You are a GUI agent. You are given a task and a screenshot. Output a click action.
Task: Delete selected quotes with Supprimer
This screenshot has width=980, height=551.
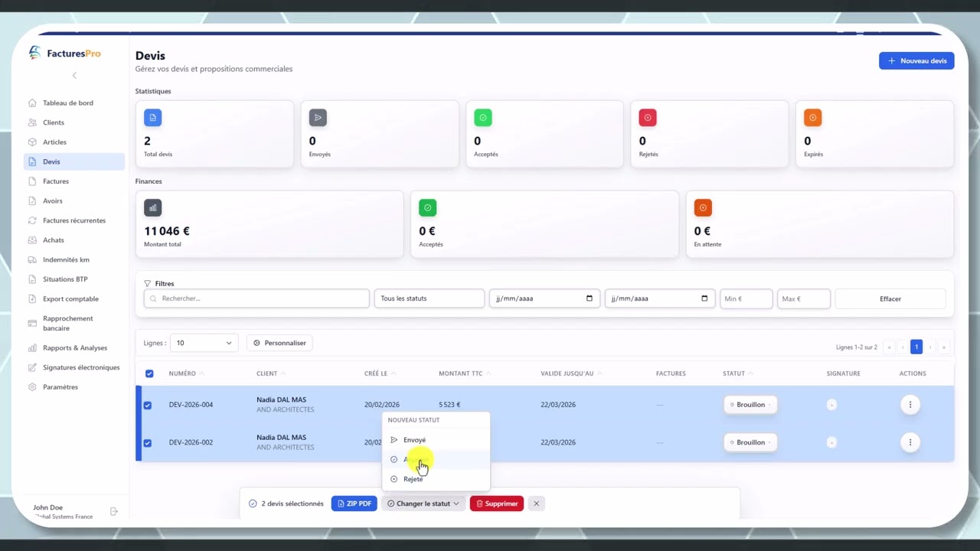(497, 504)
